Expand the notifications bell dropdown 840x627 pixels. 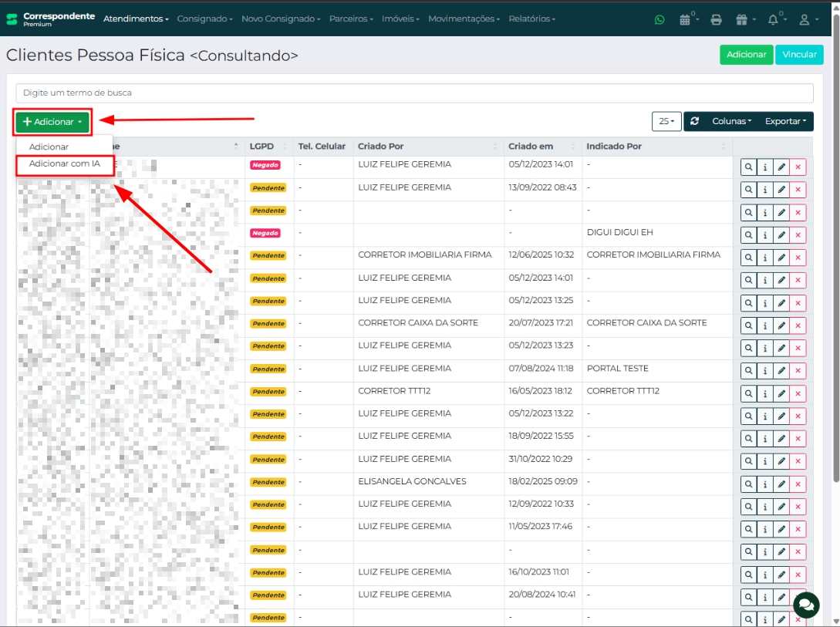click(x=775, y=19)
